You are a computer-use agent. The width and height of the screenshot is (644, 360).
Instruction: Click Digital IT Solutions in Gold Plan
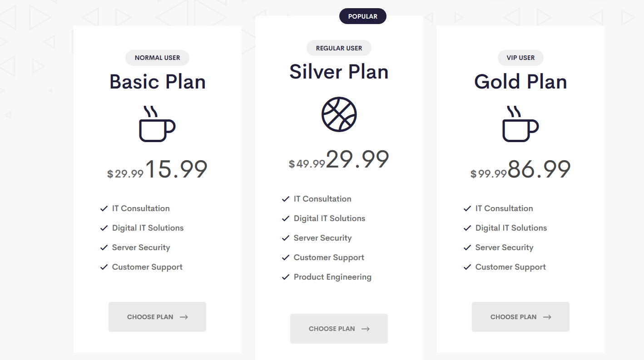point(511,228)
